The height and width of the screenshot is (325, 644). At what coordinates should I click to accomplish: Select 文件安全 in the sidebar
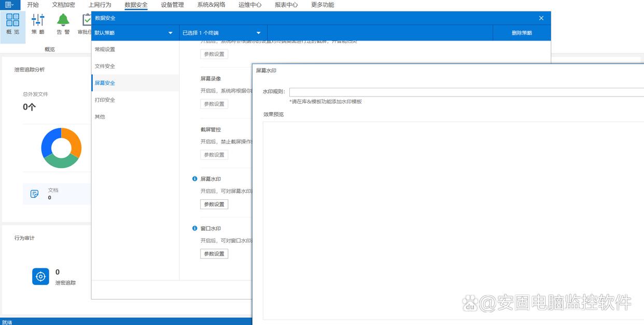(x=105, y=66)
